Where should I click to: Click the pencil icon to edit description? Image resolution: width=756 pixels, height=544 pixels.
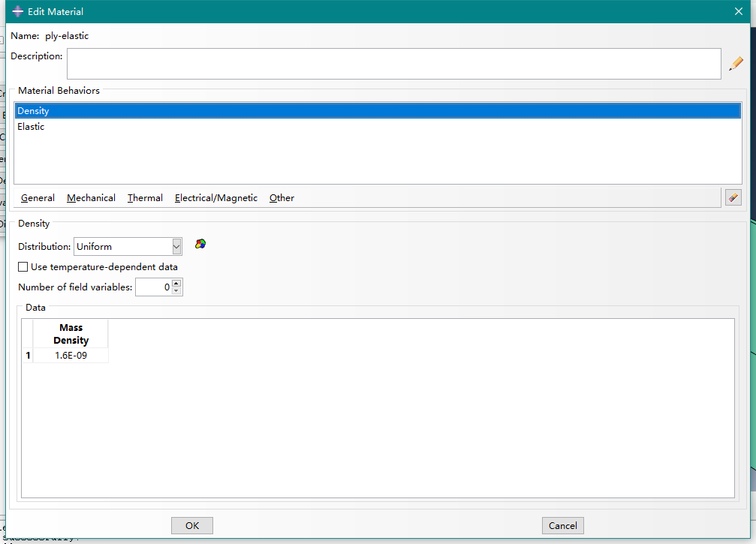pos(736,64)
